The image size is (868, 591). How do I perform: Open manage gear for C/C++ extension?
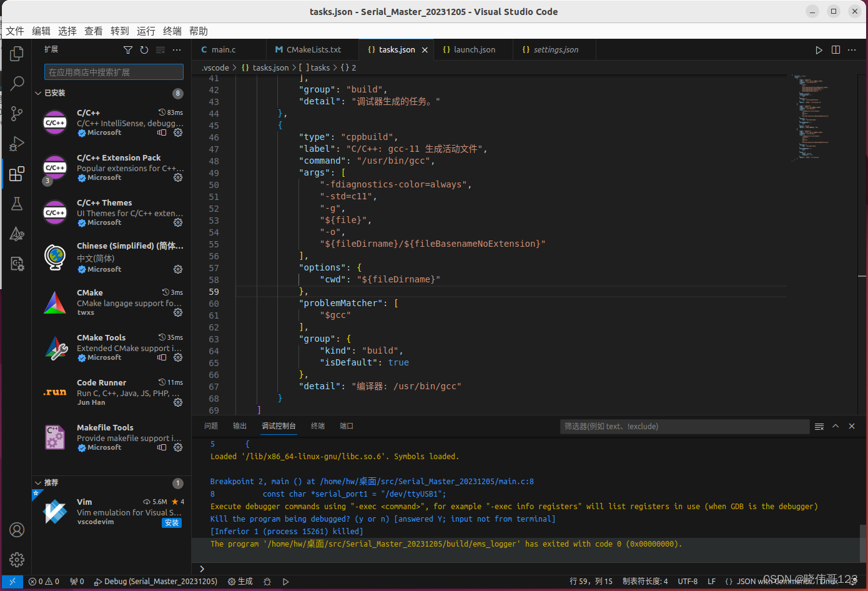click(x=178, y=132)
